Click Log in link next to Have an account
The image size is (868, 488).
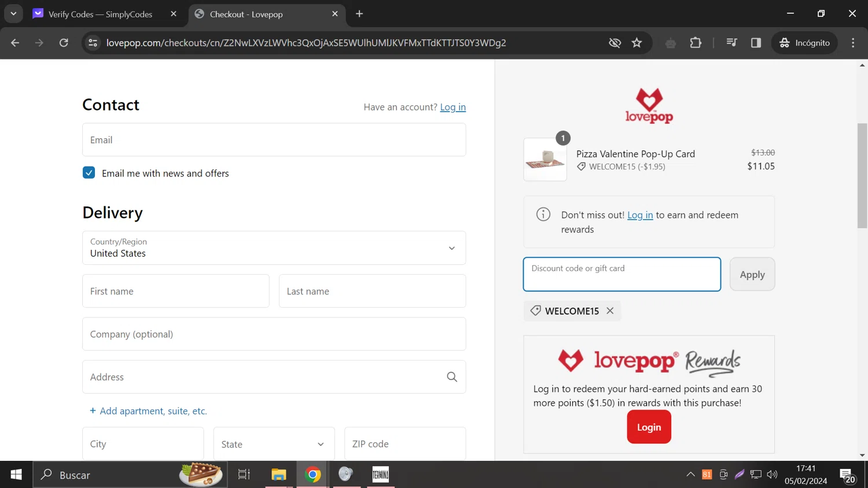click(453, 107)
